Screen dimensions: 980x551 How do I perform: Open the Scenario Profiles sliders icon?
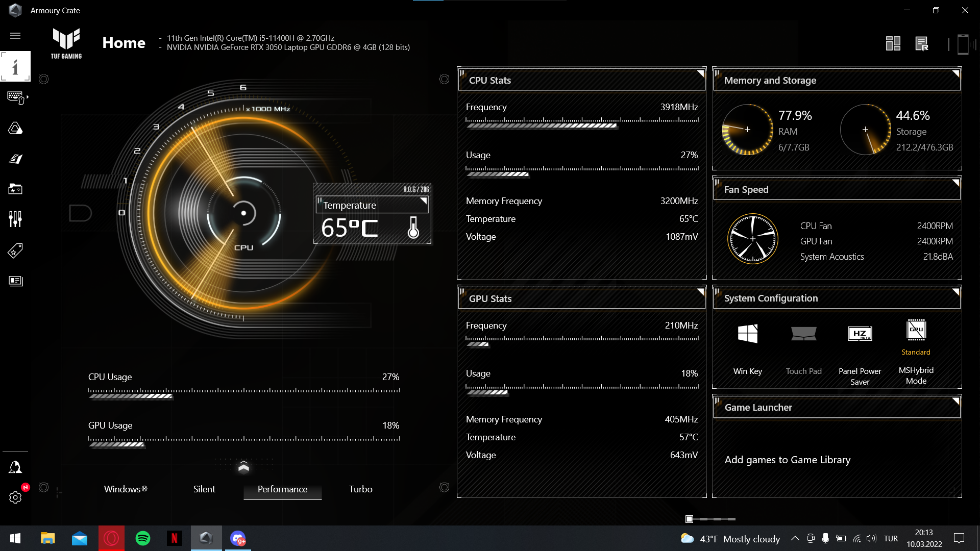tap(15, 219)
